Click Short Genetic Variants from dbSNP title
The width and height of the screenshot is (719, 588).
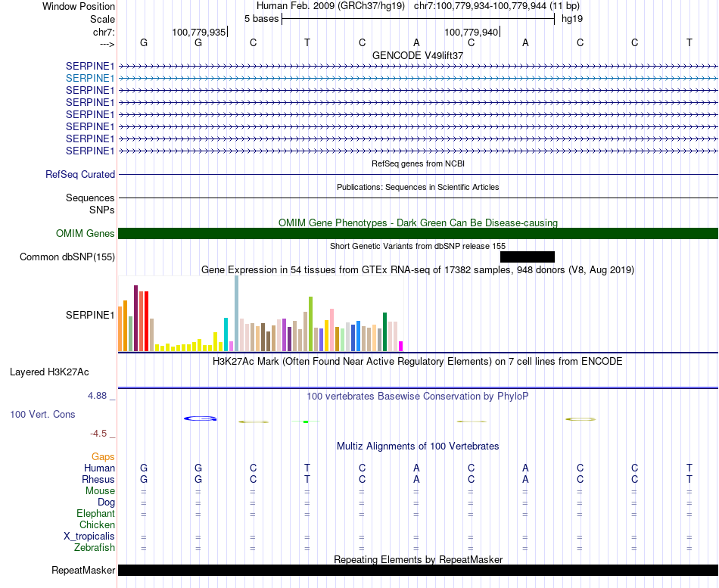(x=418, y=246)
